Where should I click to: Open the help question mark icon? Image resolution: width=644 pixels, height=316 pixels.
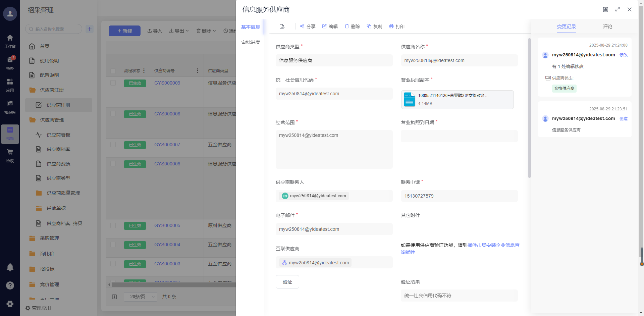coord(10,285)
